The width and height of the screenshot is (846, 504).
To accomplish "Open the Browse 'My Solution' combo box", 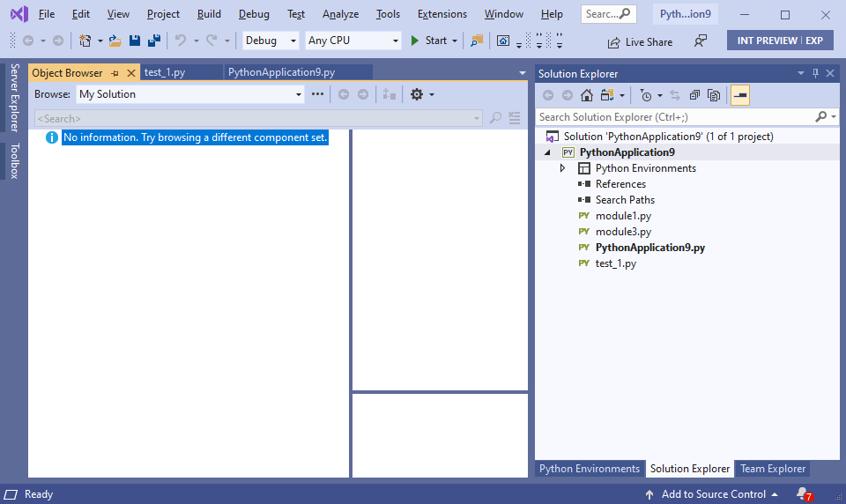I will click(190, 94).
